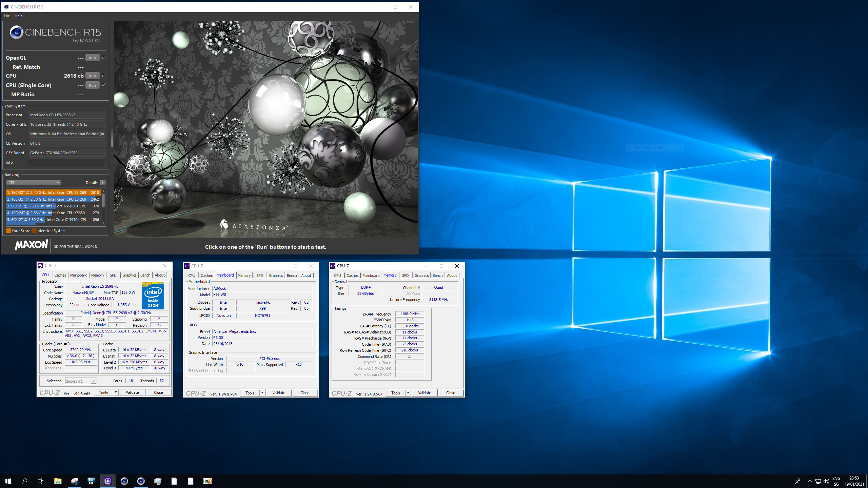This screenshot has height=488, width=868.
Task: Open Tools dropdown arrow in CPU-Z CPU window
Action: (x=116, y=392)
